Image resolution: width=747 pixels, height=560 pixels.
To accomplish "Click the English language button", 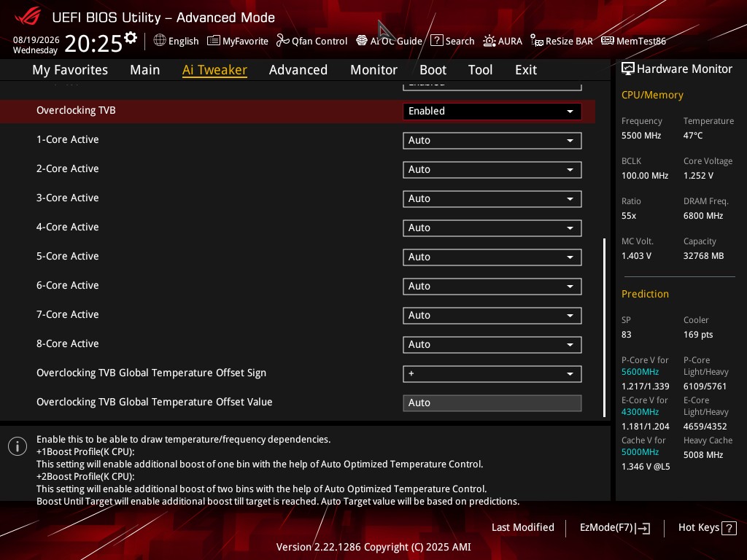I will tap(176, 41).
